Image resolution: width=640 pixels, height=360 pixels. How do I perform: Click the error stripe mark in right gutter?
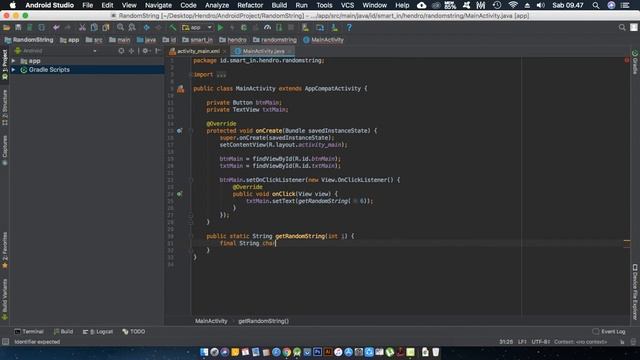pyautogui.click(x=627, y=244)
